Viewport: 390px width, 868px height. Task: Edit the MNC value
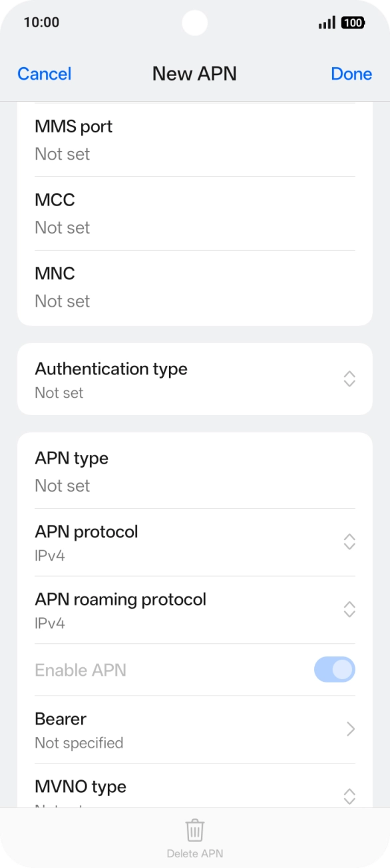click(195, 287)
